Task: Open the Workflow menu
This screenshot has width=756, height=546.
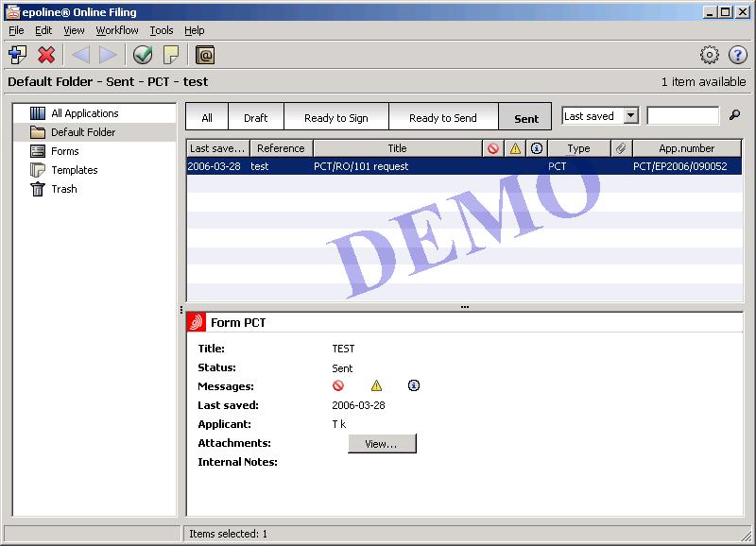Action: (x=117, y=30)
